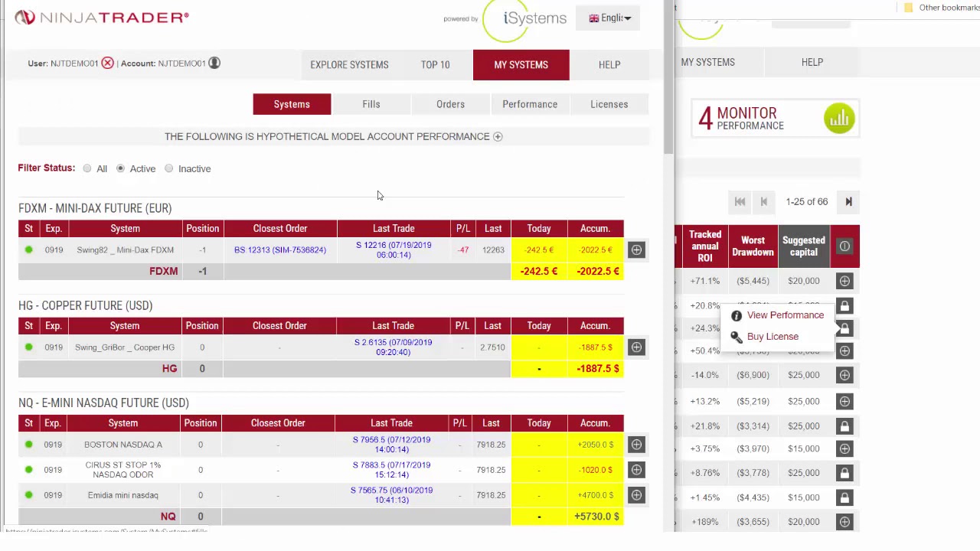This screenshot has height=551, width=980.
Task: Switch to the Fills sub-tab
Action: [x=371, y=104]
